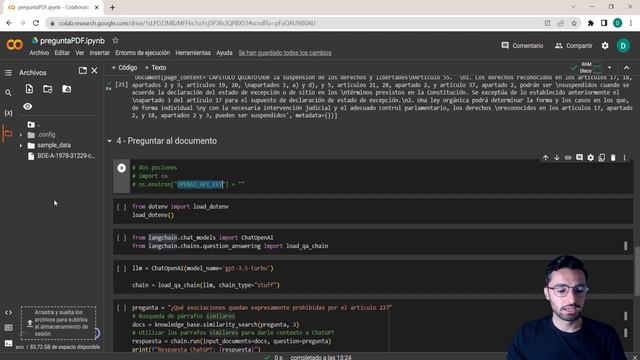Open notebook settings gear

coord(605,46)
